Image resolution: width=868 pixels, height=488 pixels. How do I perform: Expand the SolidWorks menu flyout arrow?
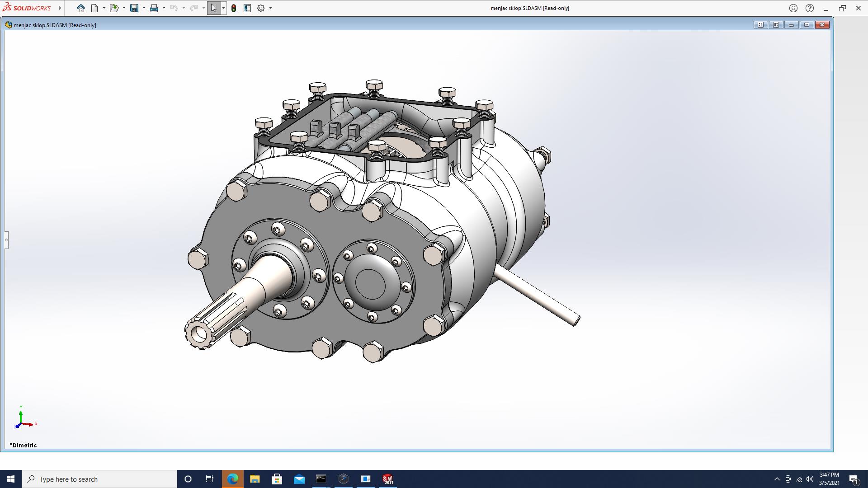pyautogui.click(x=60, y=8)
